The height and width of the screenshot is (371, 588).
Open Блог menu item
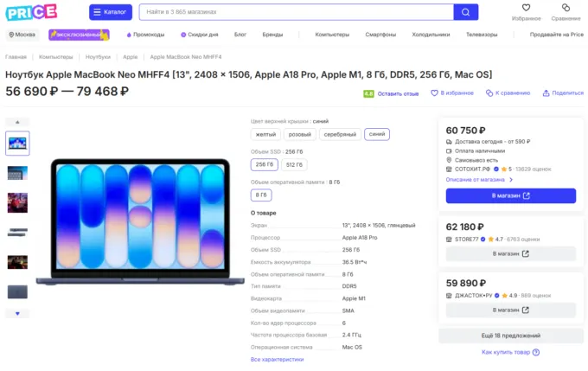240,35
